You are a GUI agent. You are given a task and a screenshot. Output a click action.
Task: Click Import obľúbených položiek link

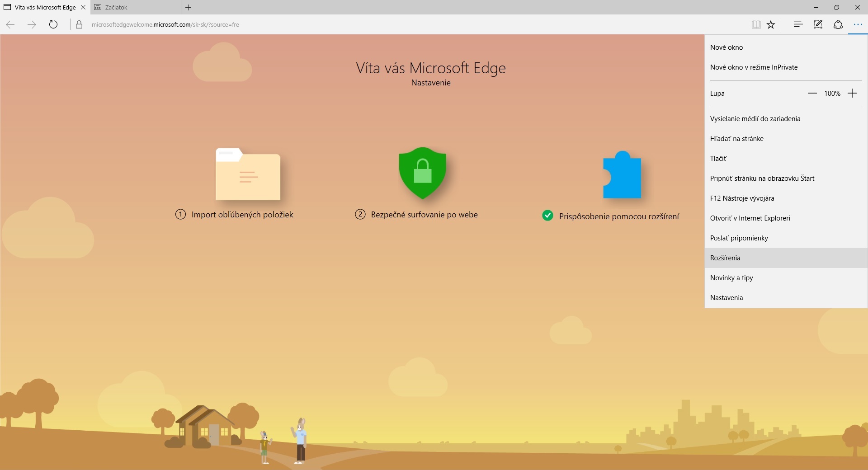(242, 215)
